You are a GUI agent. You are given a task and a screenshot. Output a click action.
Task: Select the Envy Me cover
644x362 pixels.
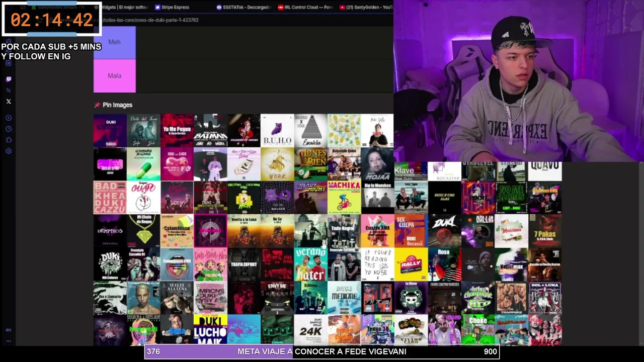pyautogui.click(x=277, y=298)
